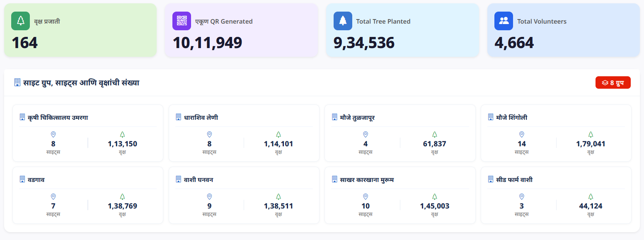Open the कृषी चिकित्सालय उमरगा group title
This screenshot has width=644, height=240.
coord(58,118)
